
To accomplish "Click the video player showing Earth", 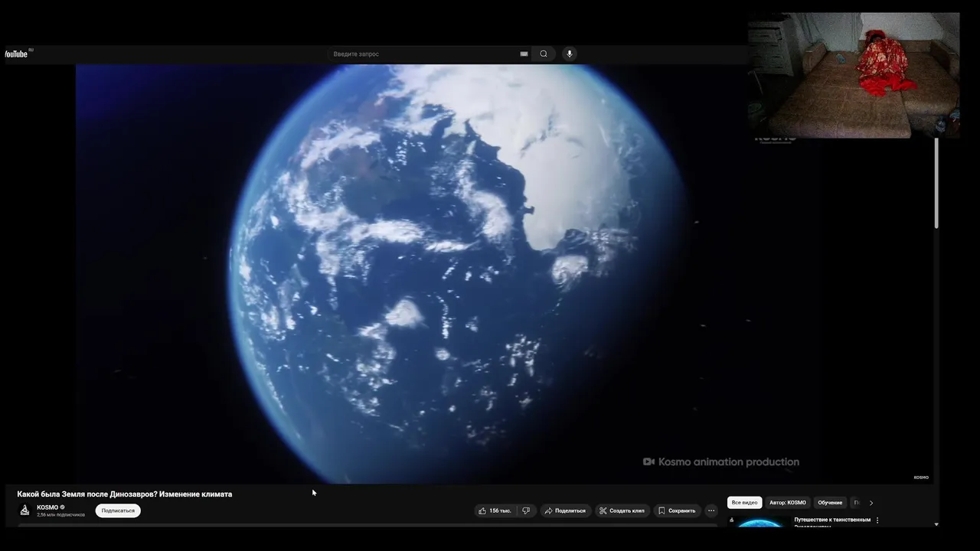I will pos(505,274).
